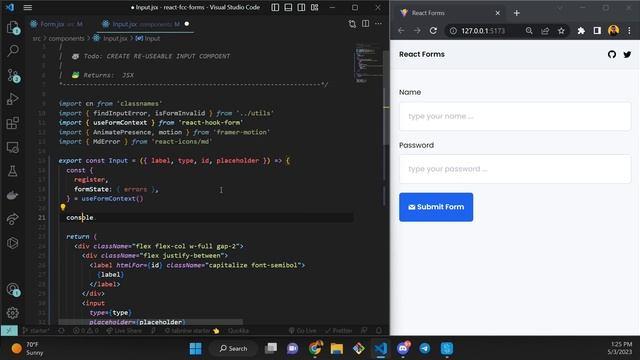Click the notifications bell in the status bar
Screen dimensions: 640x360
(379, 331)
